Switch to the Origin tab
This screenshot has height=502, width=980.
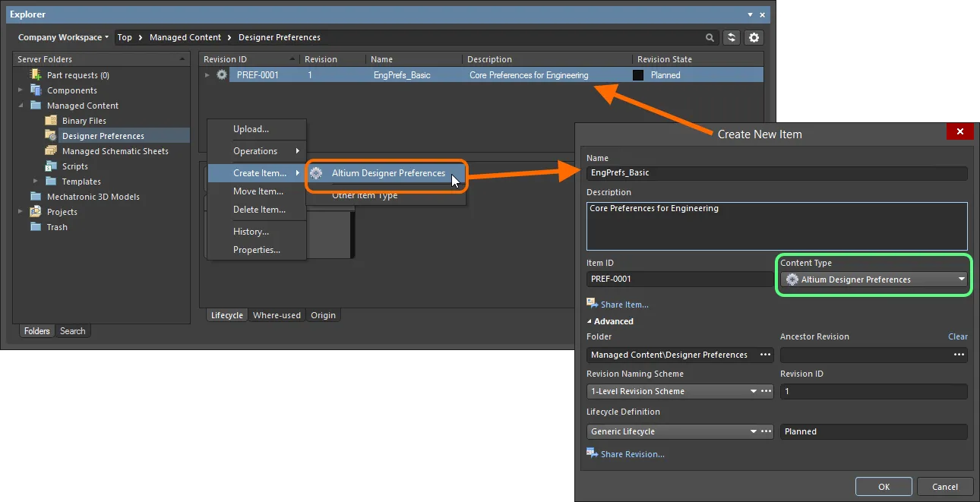coord(323,315)
